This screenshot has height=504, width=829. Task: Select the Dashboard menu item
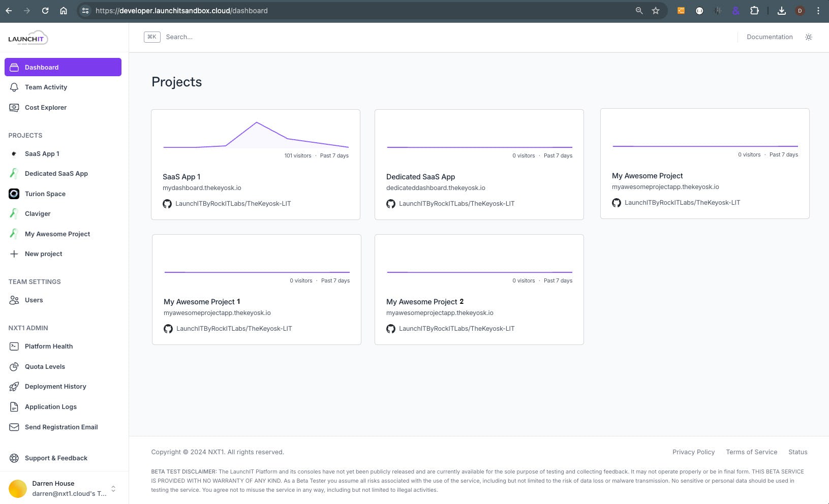tap(63, 67)
